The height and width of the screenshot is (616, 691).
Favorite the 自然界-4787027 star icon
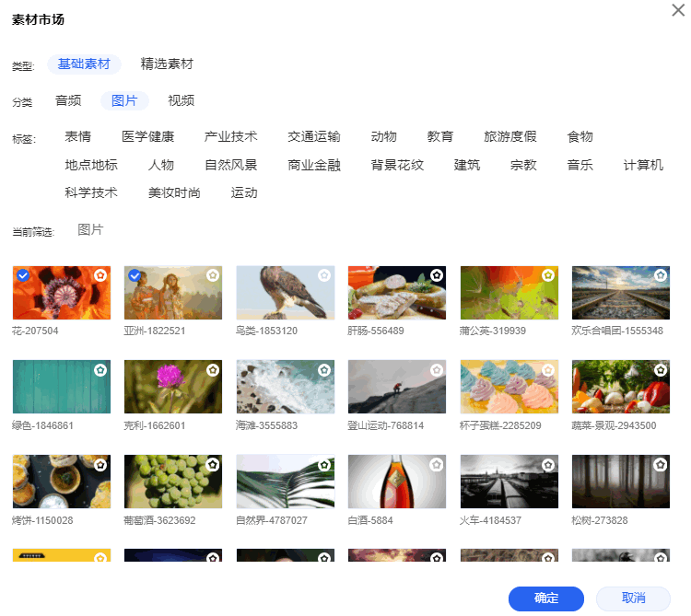click(324, 464)
